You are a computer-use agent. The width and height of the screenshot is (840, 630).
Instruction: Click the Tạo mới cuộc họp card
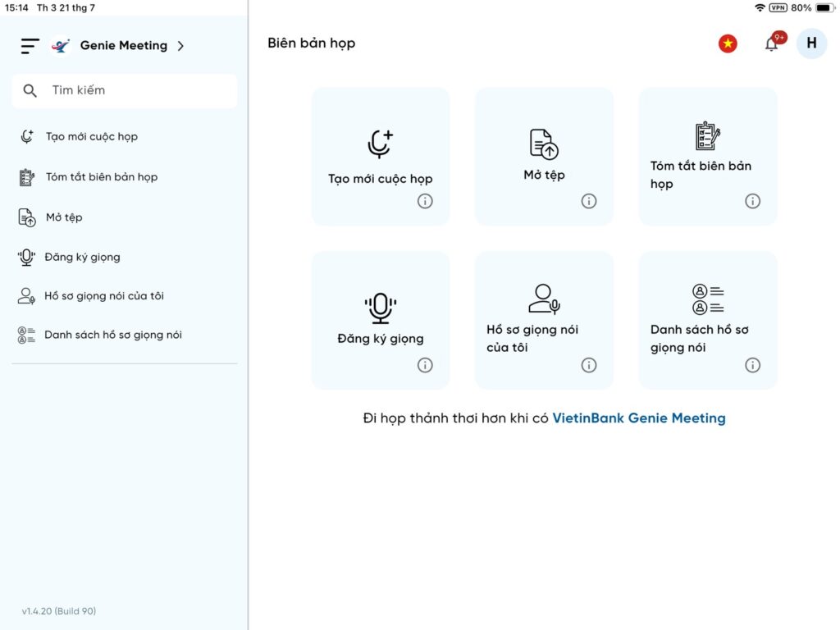(381, 156)
